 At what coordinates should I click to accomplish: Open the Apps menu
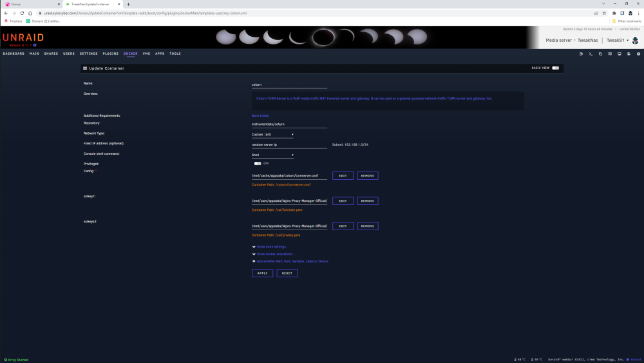point(160,54)
